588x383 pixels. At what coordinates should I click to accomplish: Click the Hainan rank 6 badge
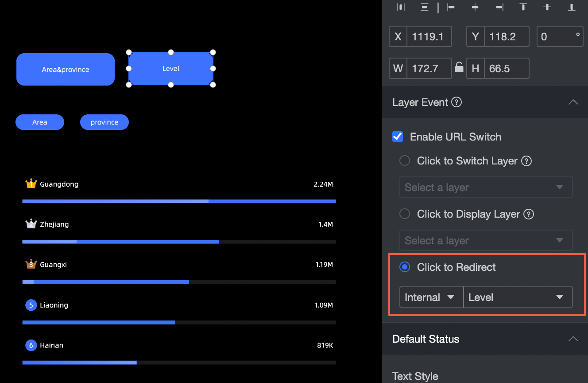click(31, 345)
